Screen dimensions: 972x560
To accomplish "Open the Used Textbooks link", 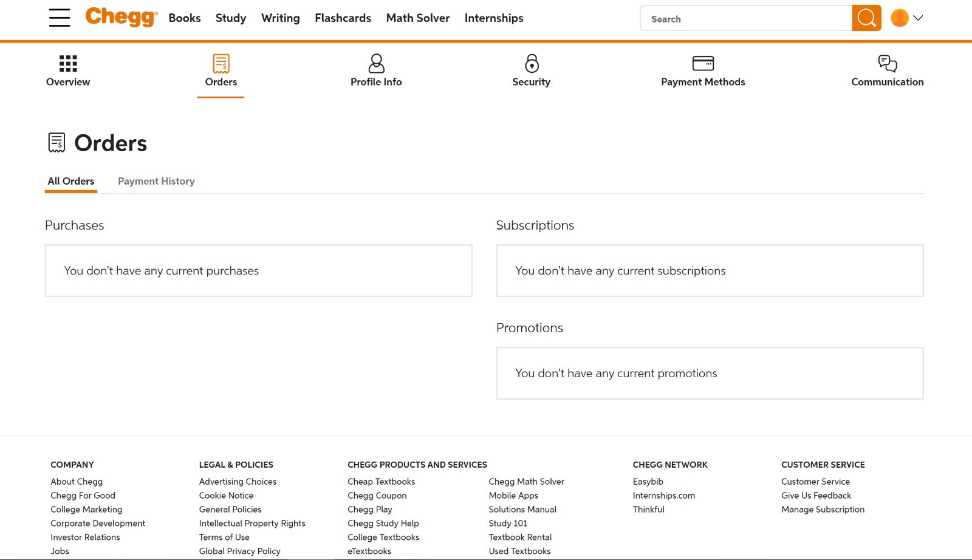I will point(519,551).
